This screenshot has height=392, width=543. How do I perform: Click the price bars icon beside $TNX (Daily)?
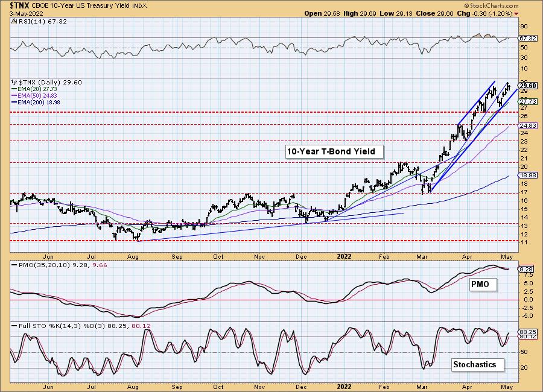tap(14, 82)
